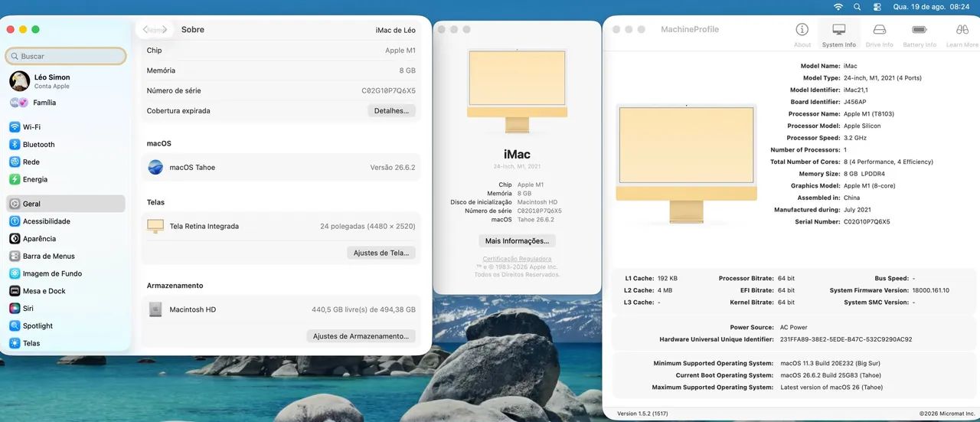Select Energia in the settings sidebar
980x422 pixels.
(66, 179)
